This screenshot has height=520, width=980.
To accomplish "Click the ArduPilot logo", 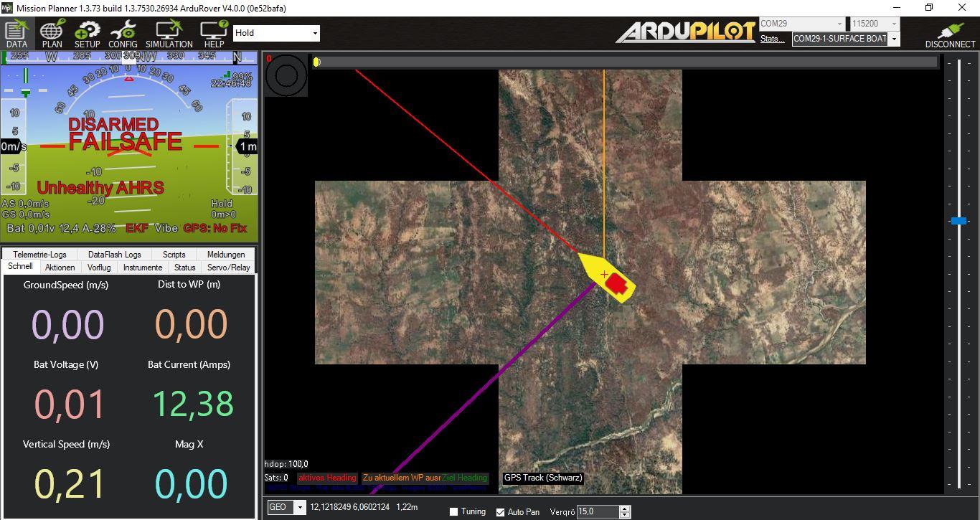I will [x=686, y=32].
